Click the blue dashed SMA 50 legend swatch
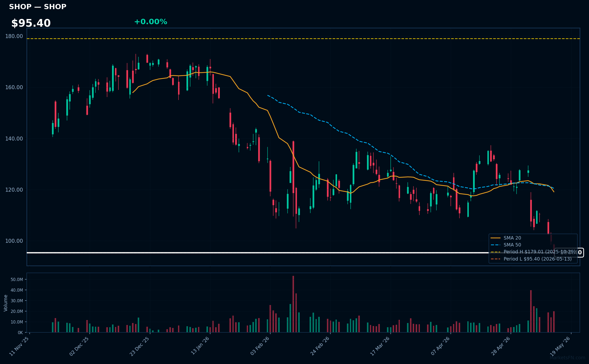 pos(496,245)
